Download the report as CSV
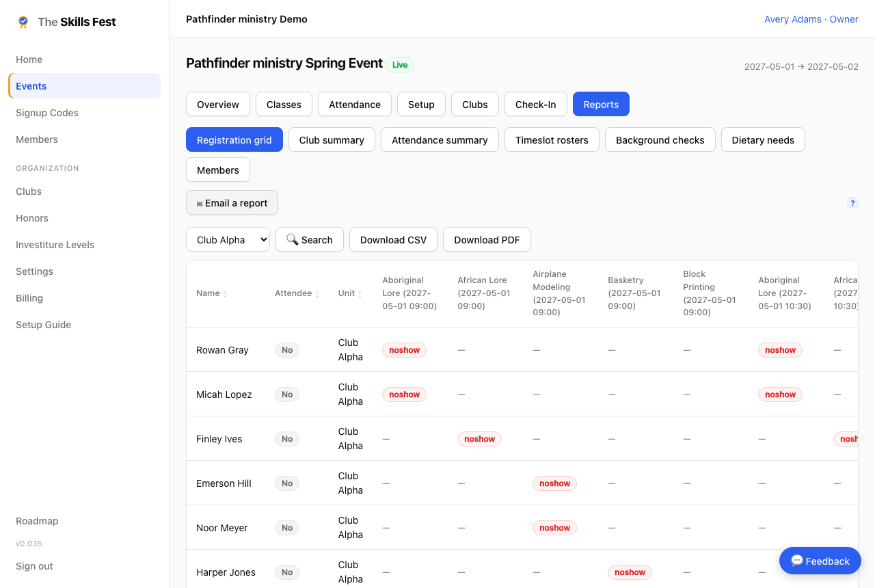Viewport: 875px width, 588px height. [x=393, y=240]
